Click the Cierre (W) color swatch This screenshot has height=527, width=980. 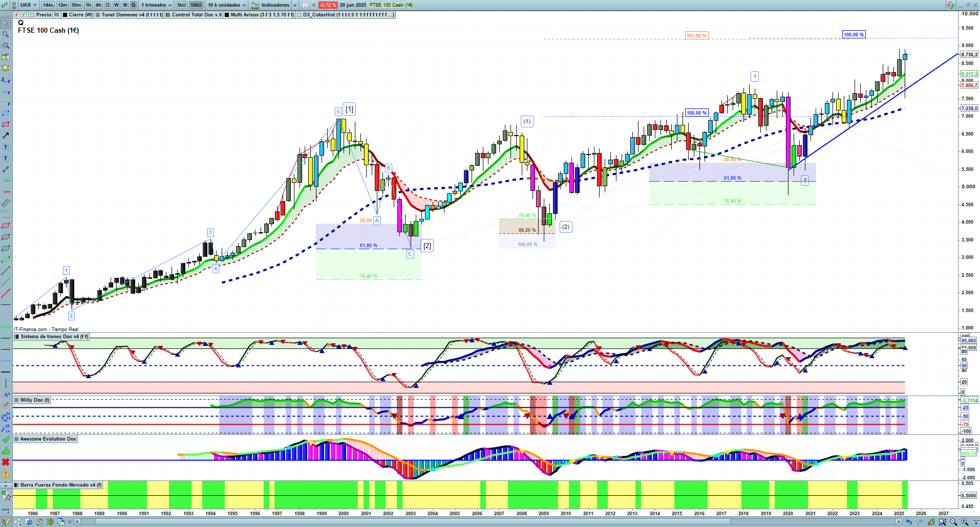pyautogui.click(x=65, y=15)
